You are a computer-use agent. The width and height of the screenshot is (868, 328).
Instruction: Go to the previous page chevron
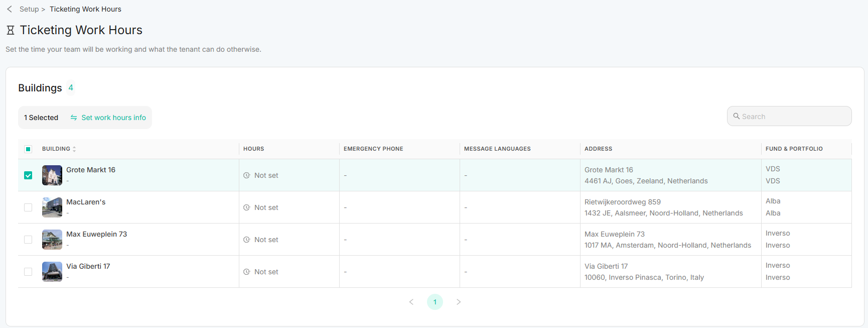[x=411, y=302]
